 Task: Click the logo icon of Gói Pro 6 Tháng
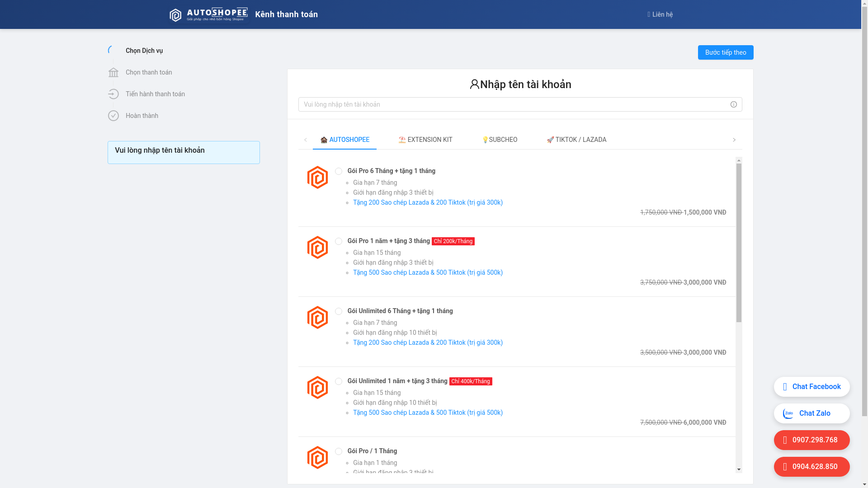pyautogui.click(x=317, y=177)
